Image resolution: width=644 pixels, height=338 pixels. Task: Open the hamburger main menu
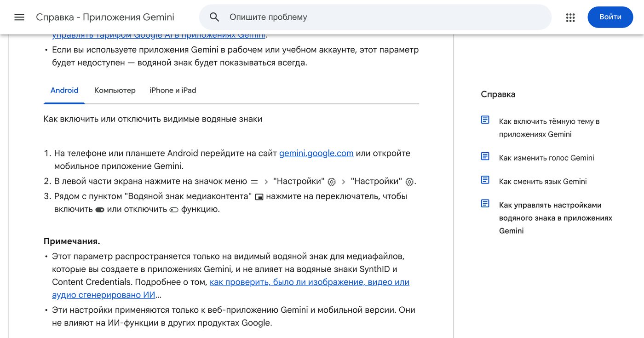point(19,17)
